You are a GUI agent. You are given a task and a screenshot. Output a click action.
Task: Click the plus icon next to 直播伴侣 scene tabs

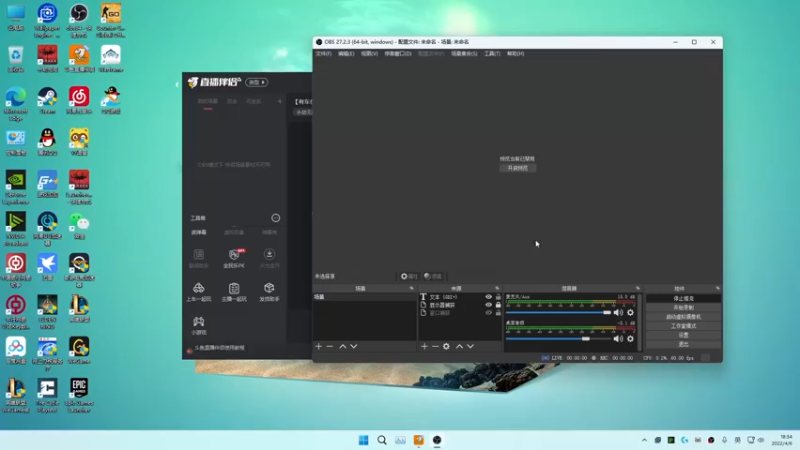(x=280, y=102)
